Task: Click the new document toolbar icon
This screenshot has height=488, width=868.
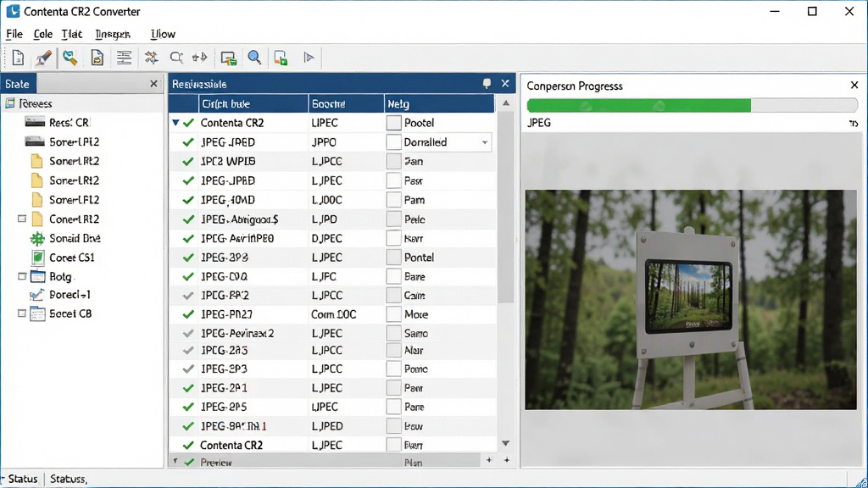Action: pyautogui.click(x=18, y=58)
